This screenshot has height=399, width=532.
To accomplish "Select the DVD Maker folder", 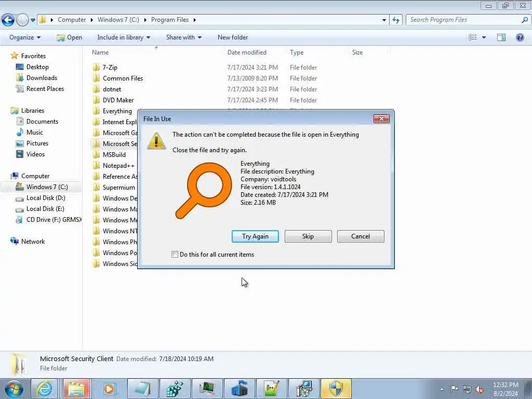I will (118, 100).
